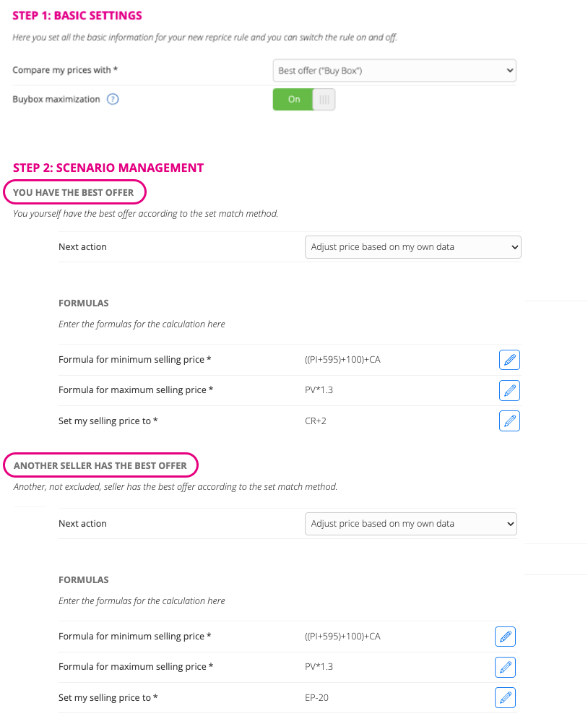Click the CR+2 formula text
The image size is (588, 724).
pyautogui.click(x=315, y=421)
